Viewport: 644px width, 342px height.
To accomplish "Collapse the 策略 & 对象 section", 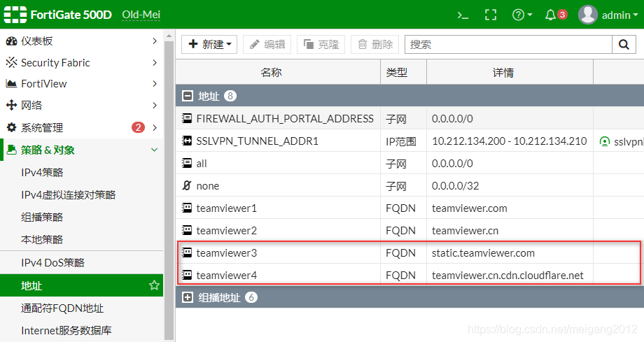I will click(155, 150).
